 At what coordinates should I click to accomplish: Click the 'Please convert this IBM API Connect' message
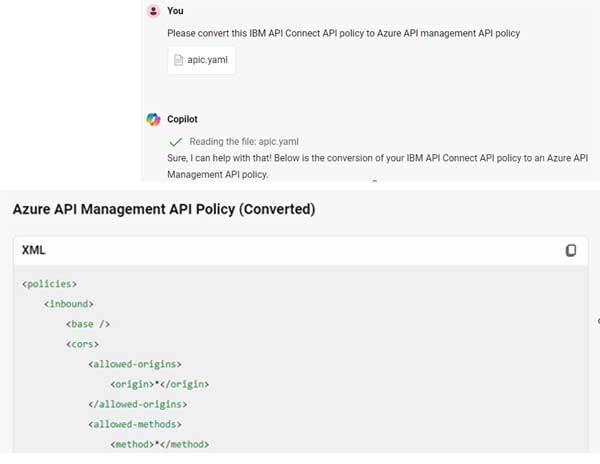[344, 33]
